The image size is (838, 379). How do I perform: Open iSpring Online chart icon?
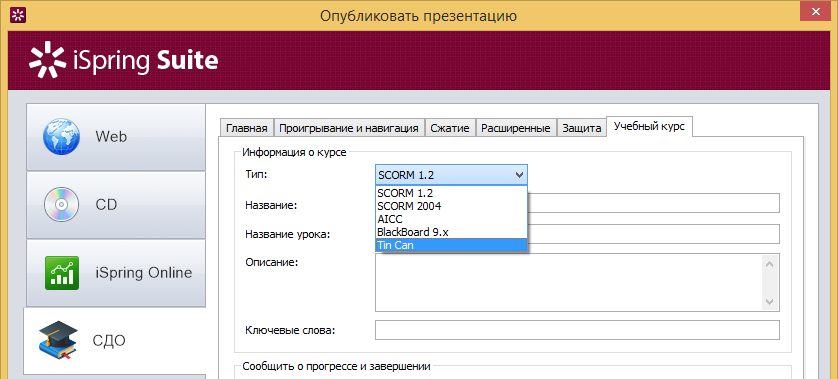tap(61, 273)
